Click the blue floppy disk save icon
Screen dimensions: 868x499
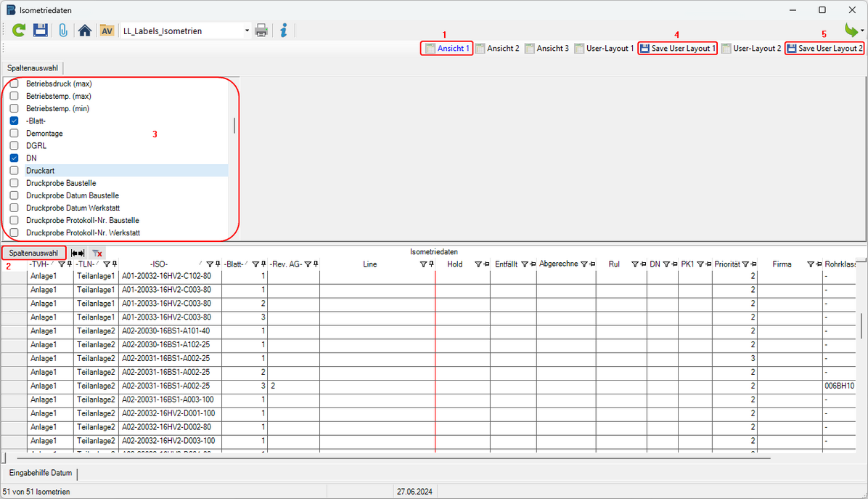(x=41, y=31)
